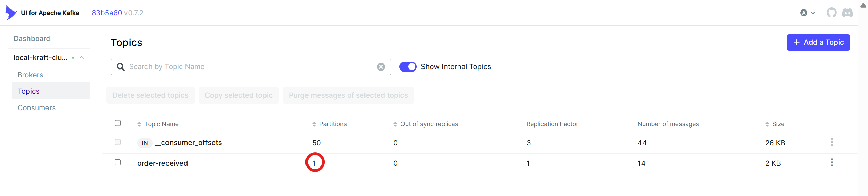Screen dimensions: 868x196
Task: Sort by Out of sync replicas
Action: [429, 124]
